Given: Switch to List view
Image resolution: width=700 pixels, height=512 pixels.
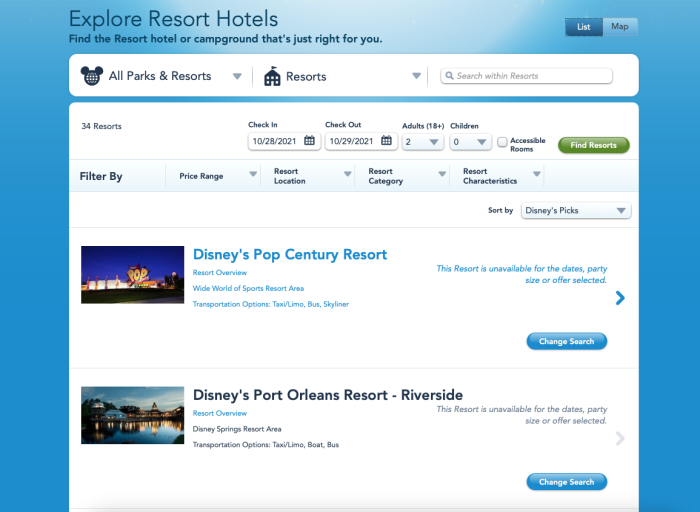Looking at the screenshot, I should pyautogui.click(x=583, y=27).
